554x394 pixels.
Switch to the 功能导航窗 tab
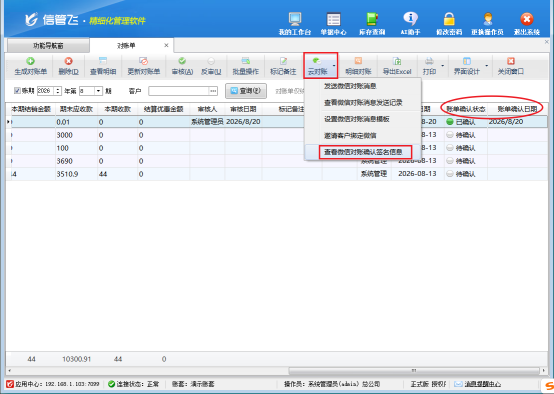(48, 46)
